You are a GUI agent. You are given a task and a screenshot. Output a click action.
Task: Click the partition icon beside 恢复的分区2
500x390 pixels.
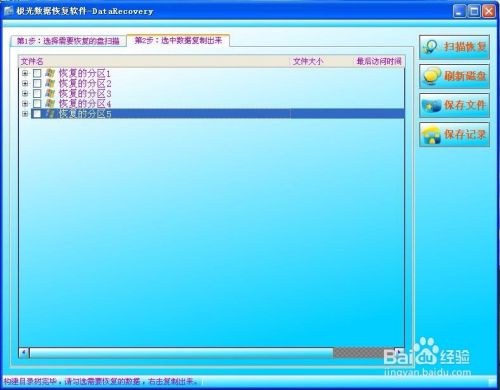[50, 83]
